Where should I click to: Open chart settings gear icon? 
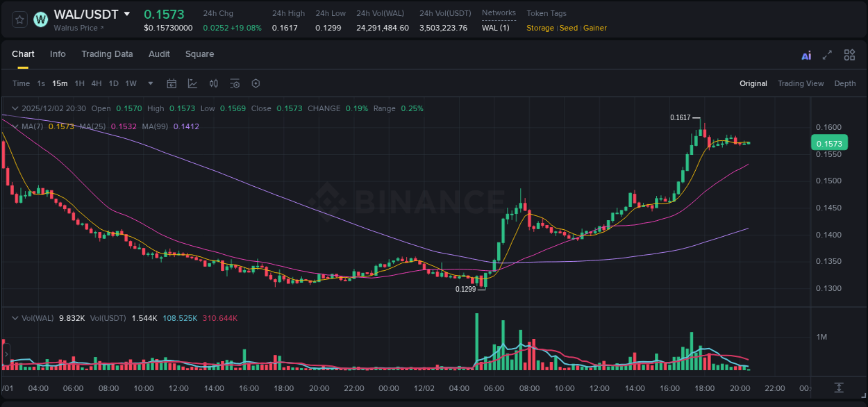pos(256,83)
